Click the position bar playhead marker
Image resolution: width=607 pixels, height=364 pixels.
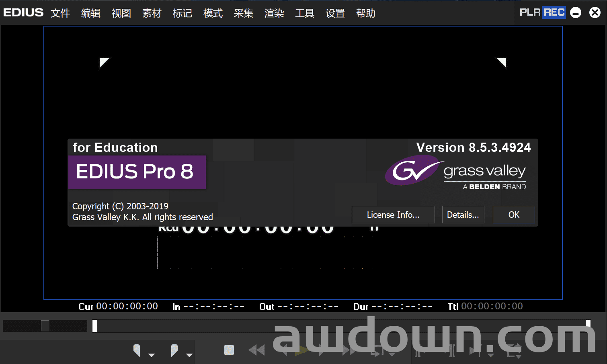coord(94,326)
